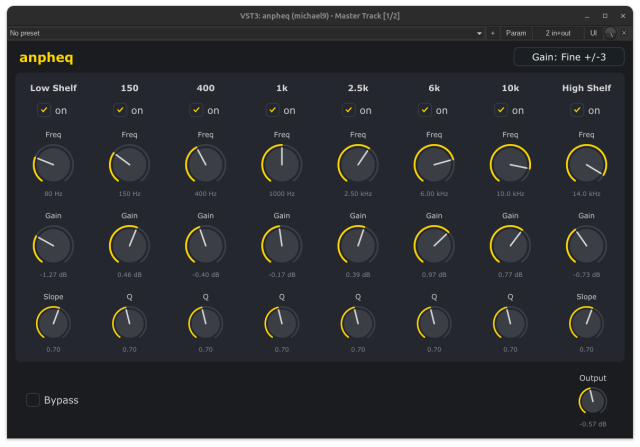
Task: Click the High Shelf Gain knob
Action: (587, 245)
